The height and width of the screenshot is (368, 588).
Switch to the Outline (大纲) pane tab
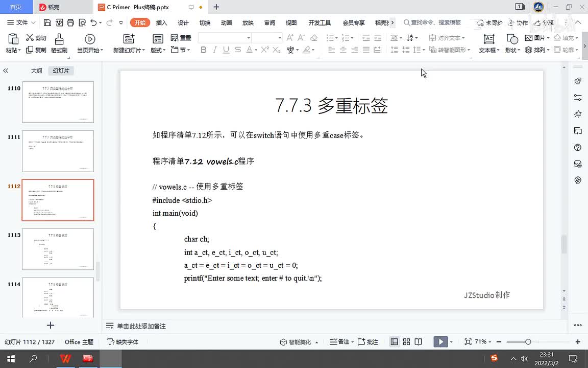pyautogui.click(x=36, y=71)
